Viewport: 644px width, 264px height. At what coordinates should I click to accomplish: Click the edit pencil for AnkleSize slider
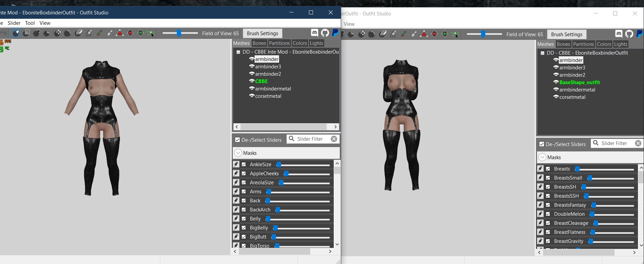coord(236,164)
